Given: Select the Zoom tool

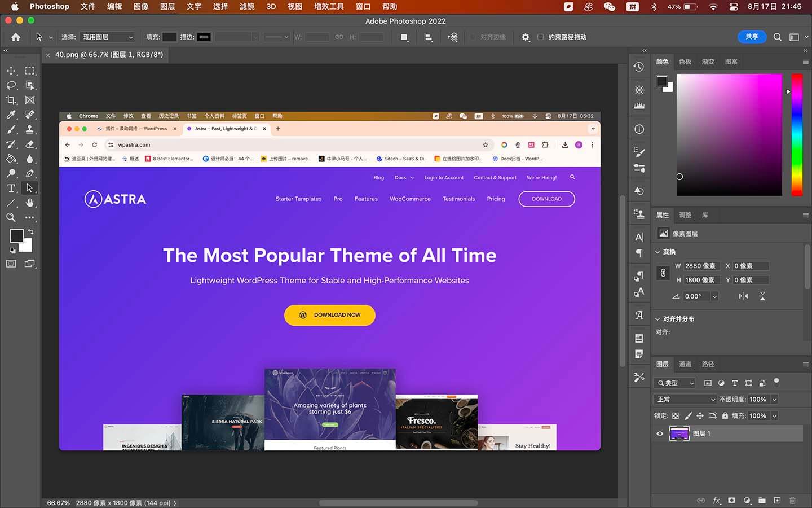Looking at the screenshot, I should click(x=11, y=217).
